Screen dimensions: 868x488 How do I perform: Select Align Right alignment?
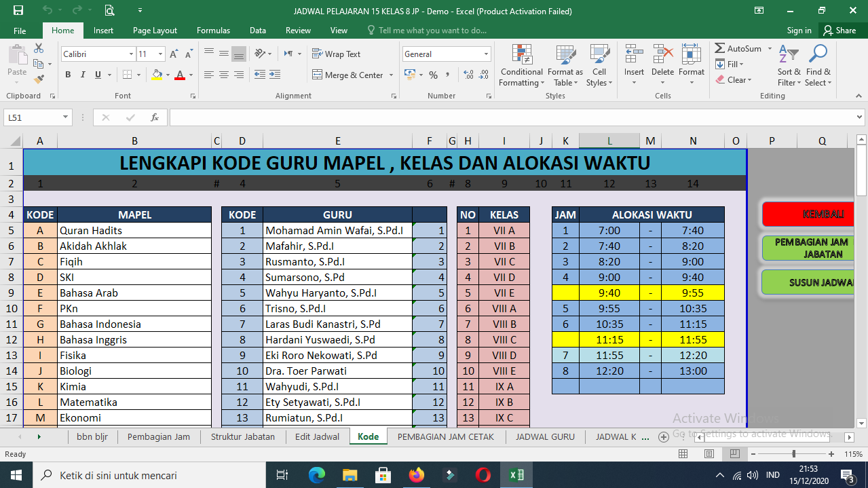click(x=239, y=75)
